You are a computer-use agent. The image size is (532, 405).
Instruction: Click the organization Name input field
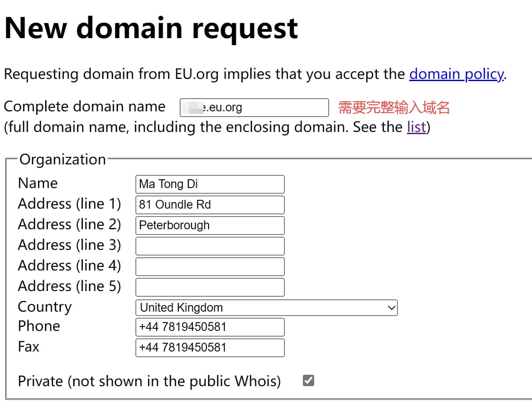(210, 184)
